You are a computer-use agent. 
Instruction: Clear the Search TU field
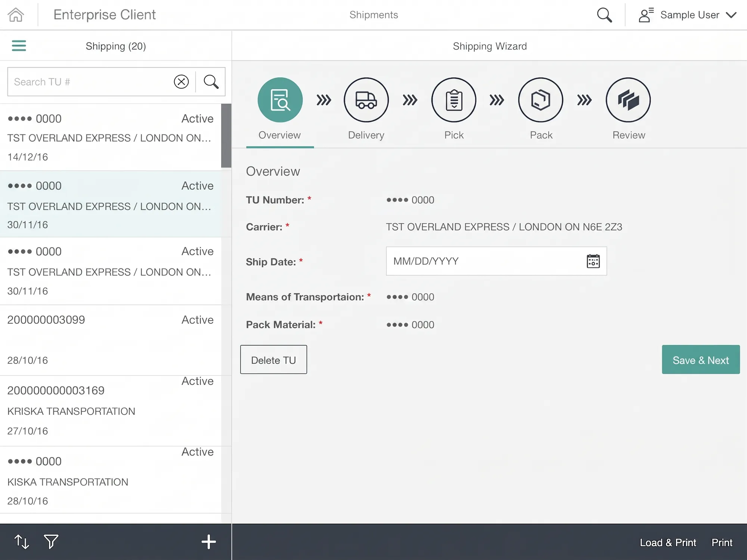click(181, 82)
